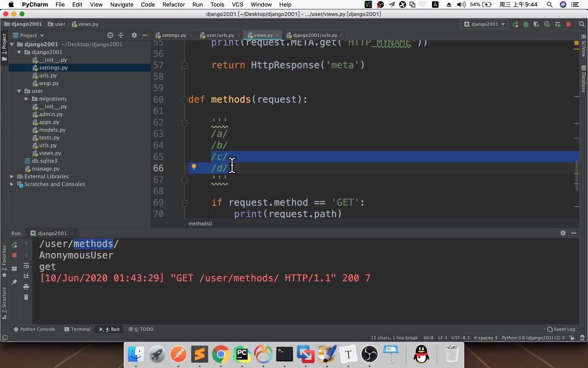Screen dimensions: 588x368
Task: Change line separator LF in status bar
Action: pos(443,338)
